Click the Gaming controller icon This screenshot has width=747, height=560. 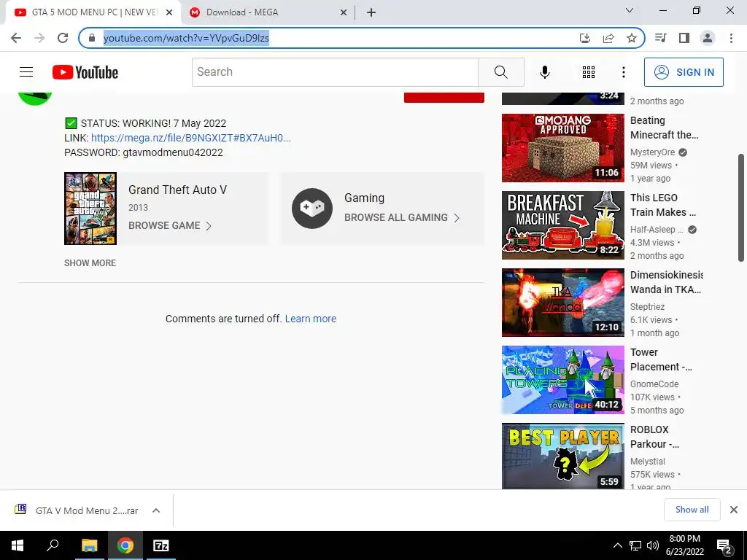pos(312,209)
